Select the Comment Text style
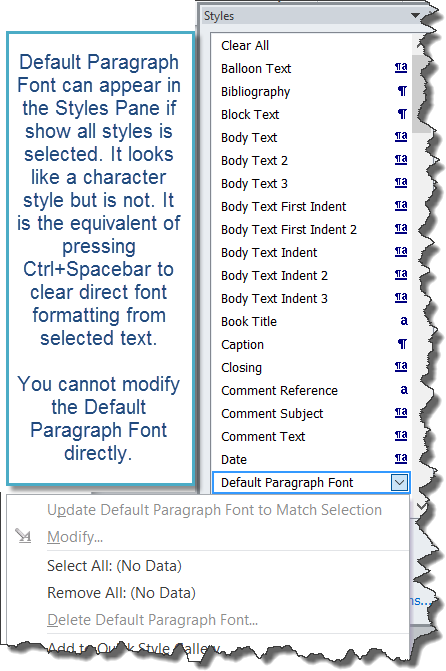 coord(263,436)
